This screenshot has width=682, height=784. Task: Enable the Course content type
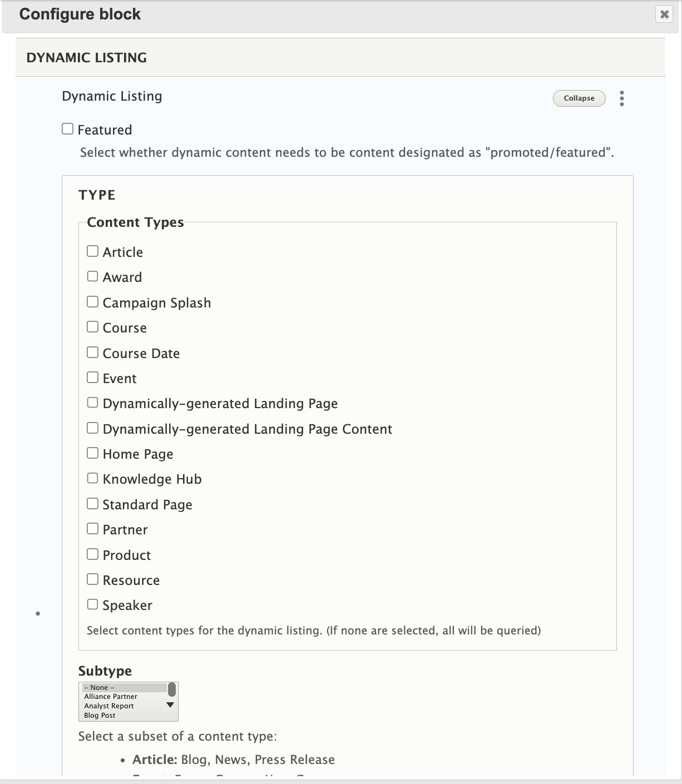pyautogui.click(x=92, y=326)
